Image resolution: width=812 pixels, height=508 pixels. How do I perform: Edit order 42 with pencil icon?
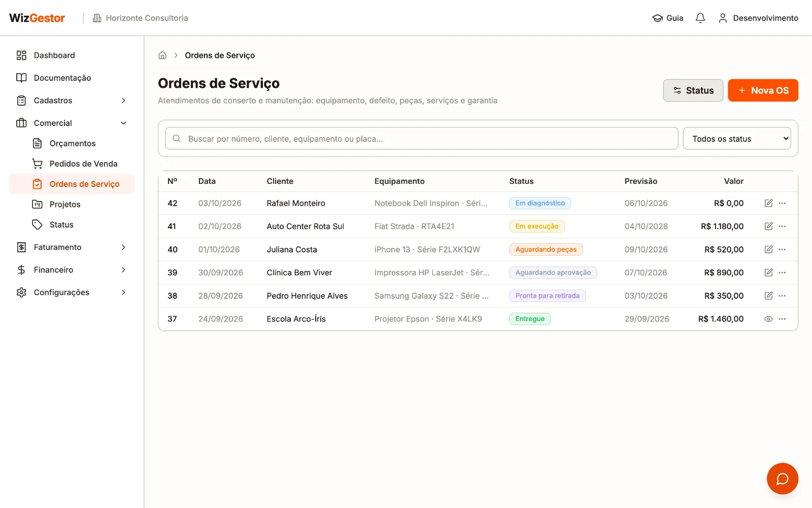click(x=768, y=203)
